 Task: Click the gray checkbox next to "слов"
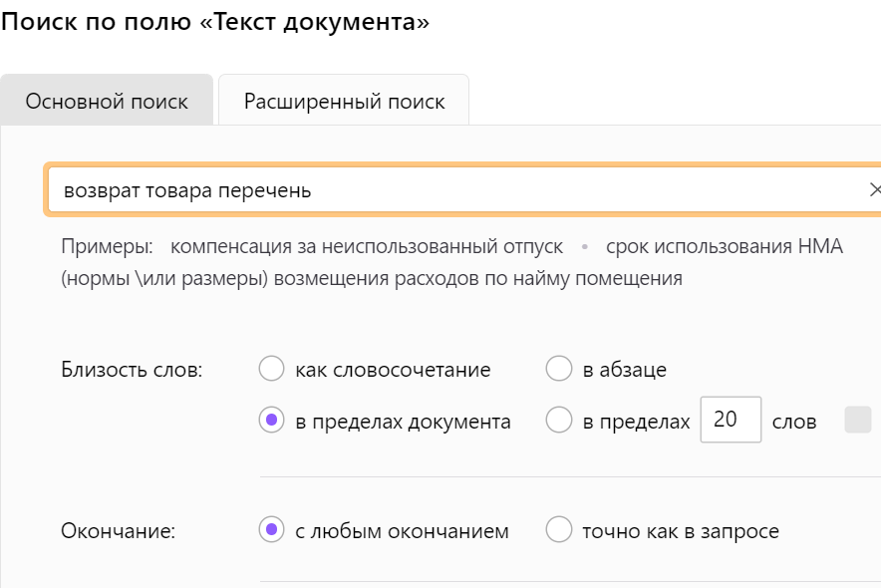click(857, 421)
